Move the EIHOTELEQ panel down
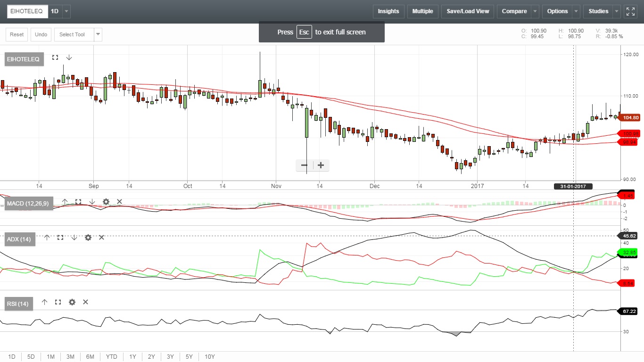This screenshot has width=644, height=362. (x=69, y=58)
